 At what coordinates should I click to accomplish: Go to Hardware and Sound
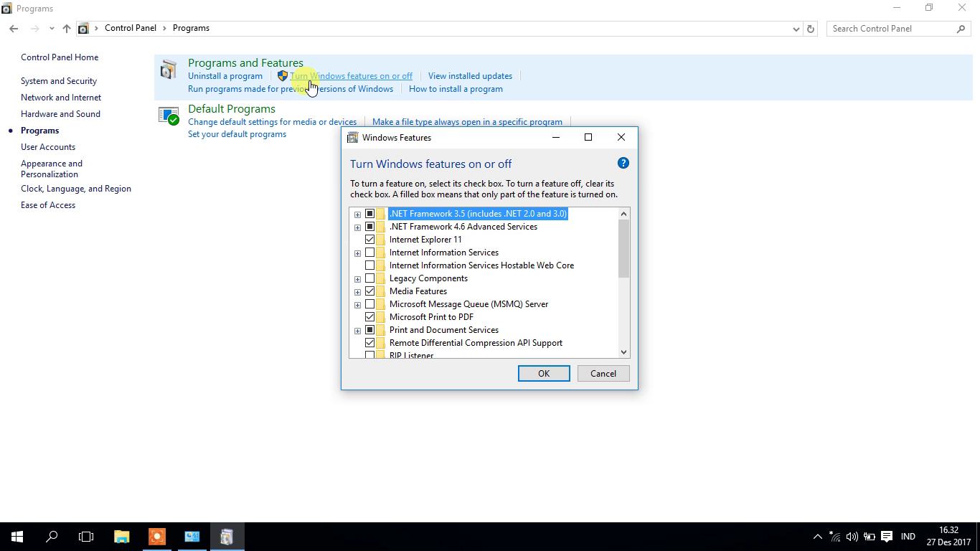pyautogui.click(x=60, y=114)
